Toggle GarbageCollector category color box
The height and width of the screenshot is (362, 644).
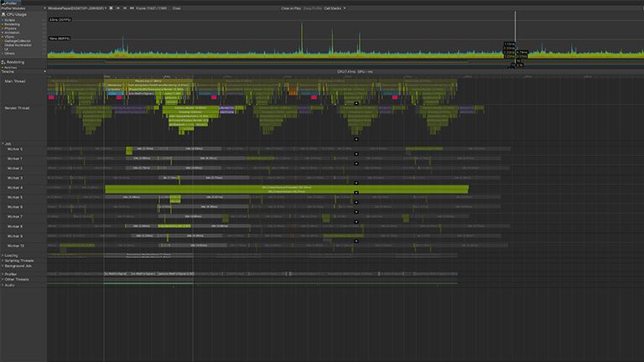tap(3, 41)
